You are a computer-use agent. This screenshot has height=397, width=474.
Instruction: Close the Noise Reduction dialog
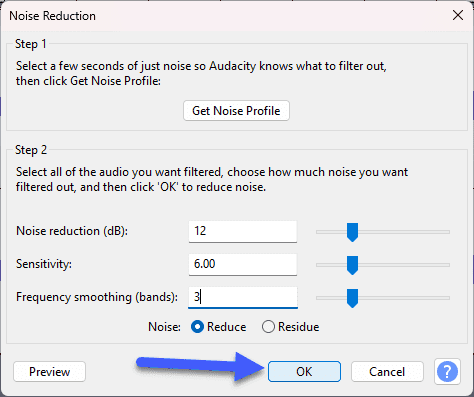458,15
